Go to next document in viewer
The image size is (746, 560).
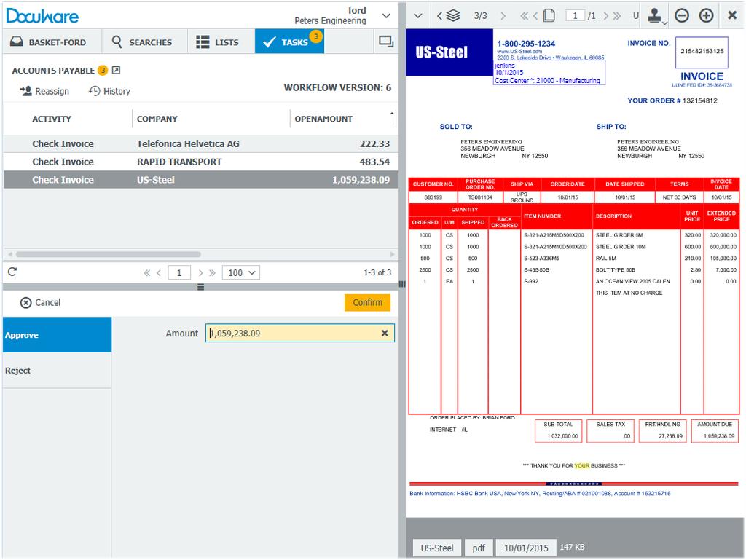503,16
